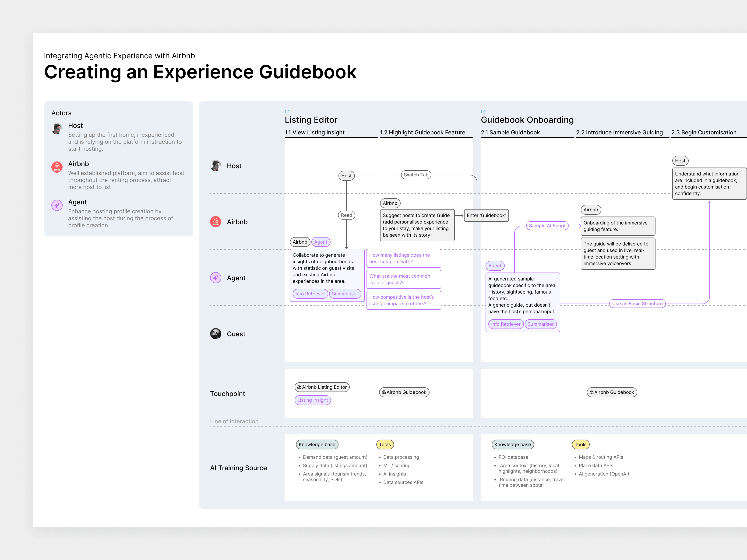The height and width of the screenshot is (560, 747).
Task: Open the 1.1 View Listing Insight column header
Action: click(314, 132)
